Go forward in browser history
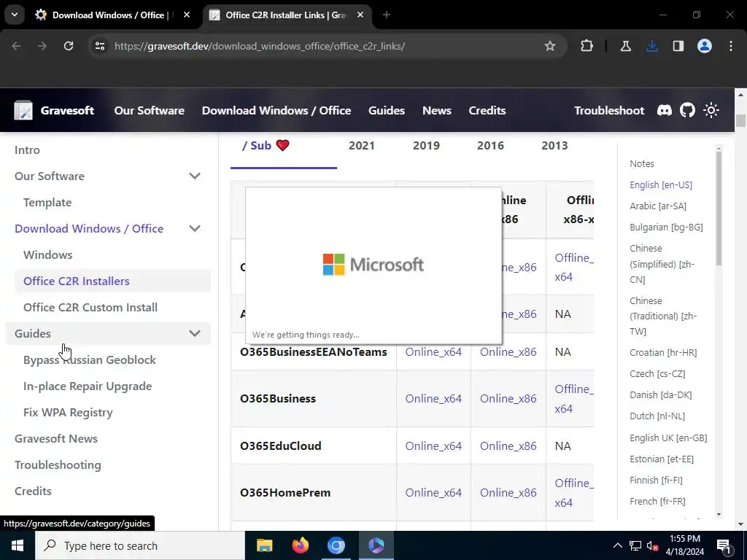 [42, 46]
